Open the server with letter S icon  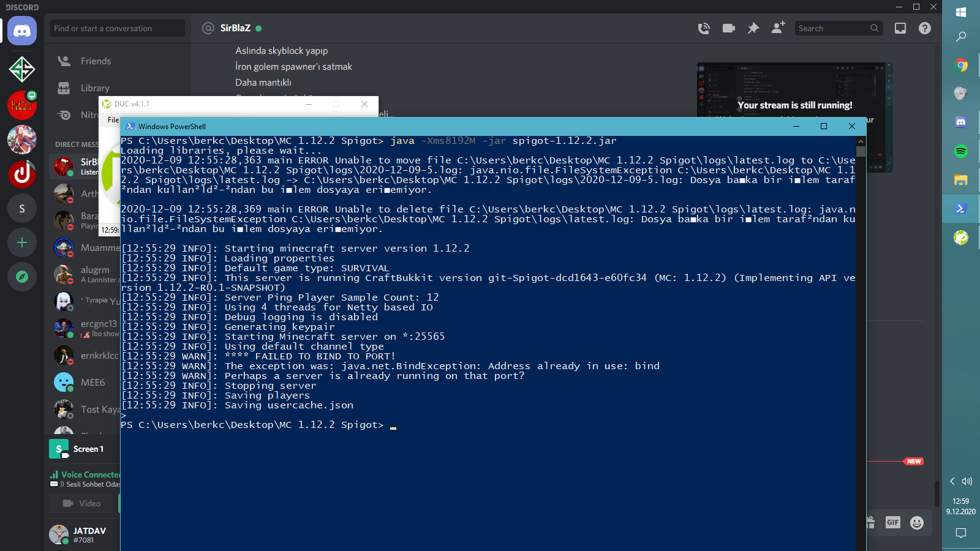click(x=22, y=209)
